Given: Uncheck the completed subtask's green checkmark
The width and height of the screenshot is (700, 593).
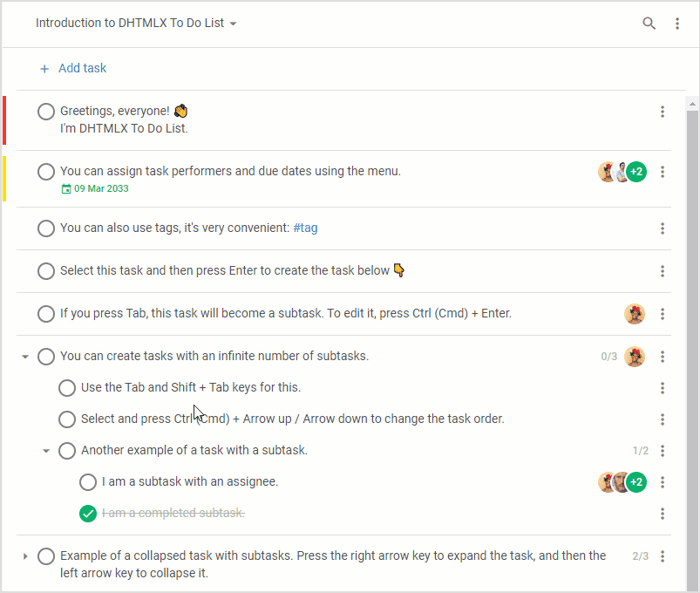Looking at the screenshot, I should [87, 514].
